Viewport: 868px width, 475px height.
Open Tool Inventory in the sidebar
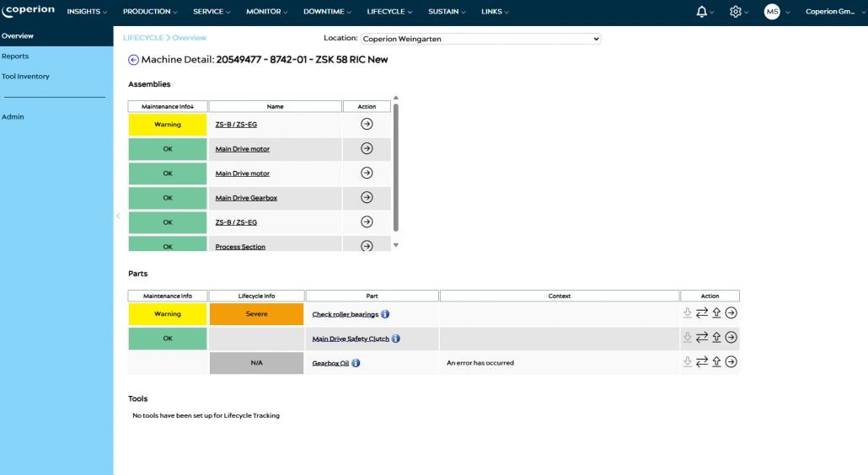pos(25,77)
